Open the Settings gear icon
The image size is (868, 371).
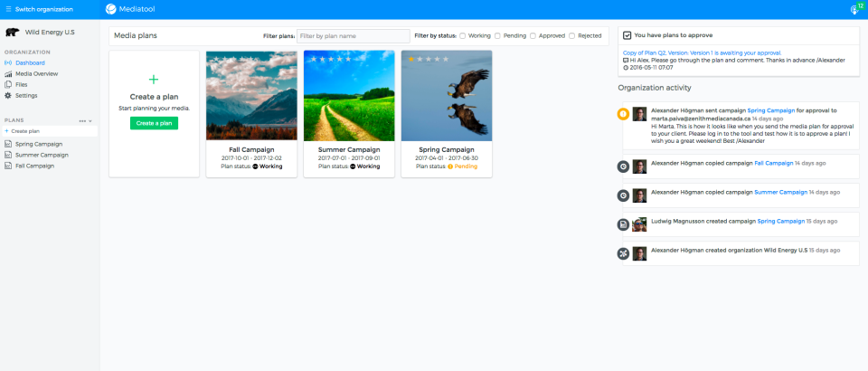[8, 95]
